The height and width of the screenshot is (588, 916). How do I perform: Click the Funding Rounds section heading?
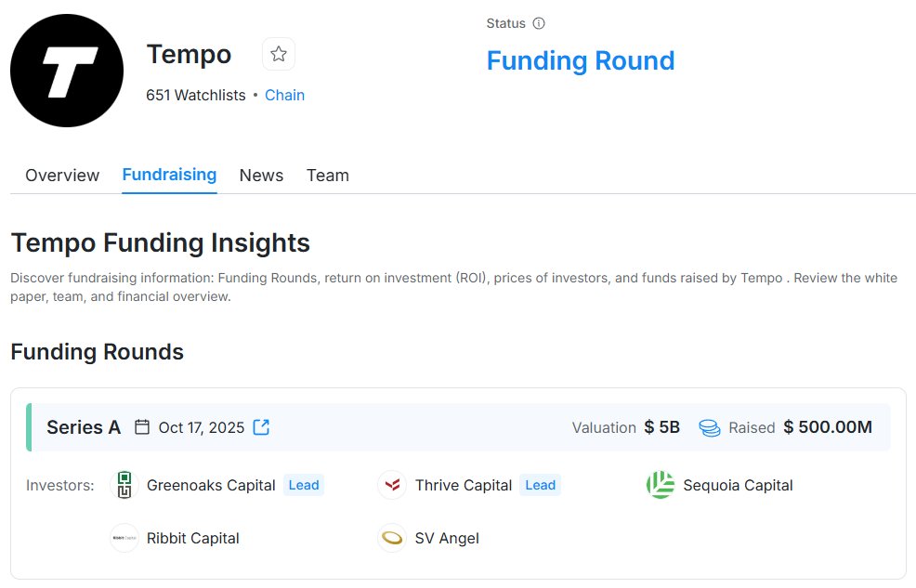[x=97, y=352]
